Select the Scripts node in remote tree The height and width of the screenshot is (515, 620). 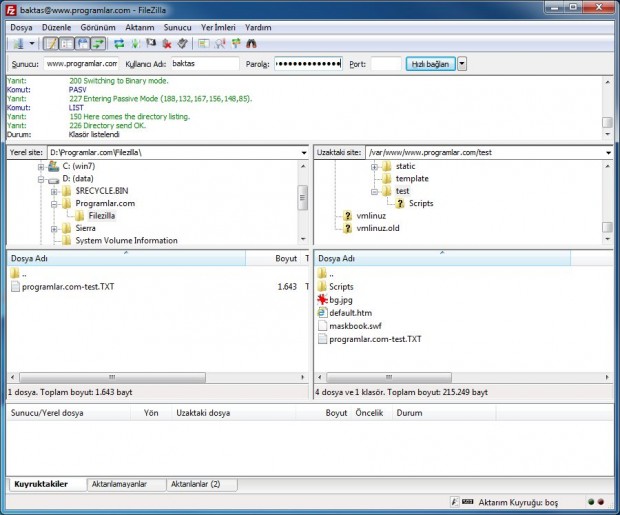click(421, 203)
